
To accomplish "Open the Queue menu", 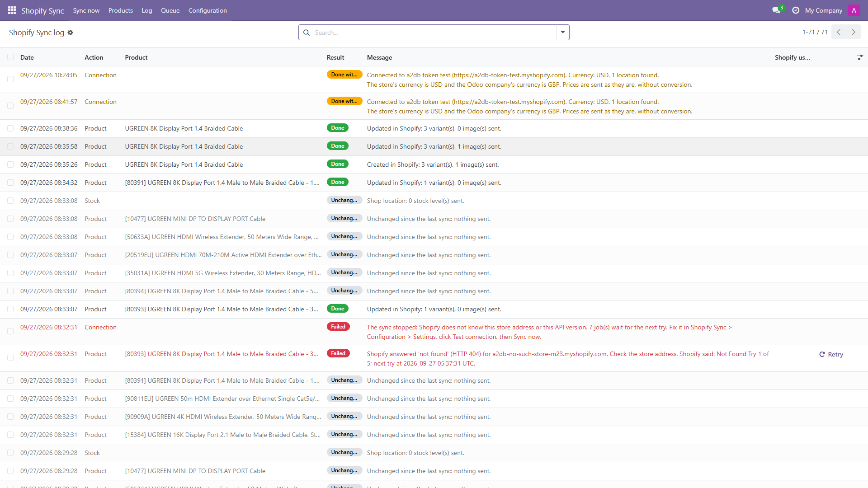I will pyautogui.click(x=170, y=10).
